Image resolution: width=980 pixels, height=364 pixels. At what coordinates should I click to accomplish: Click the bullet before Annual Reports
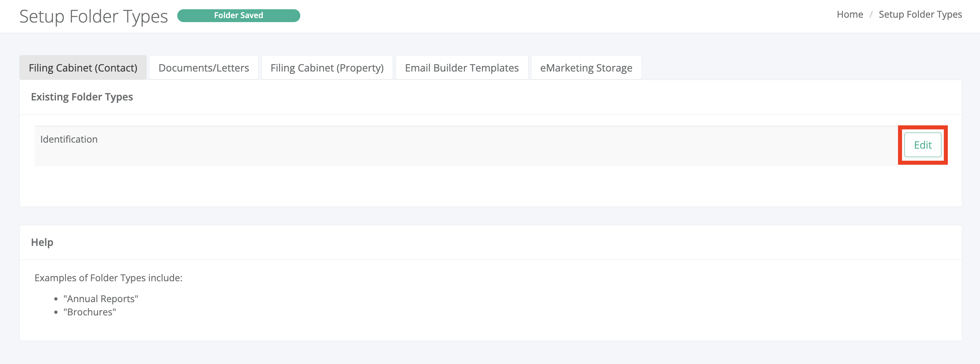coord(56,299)
